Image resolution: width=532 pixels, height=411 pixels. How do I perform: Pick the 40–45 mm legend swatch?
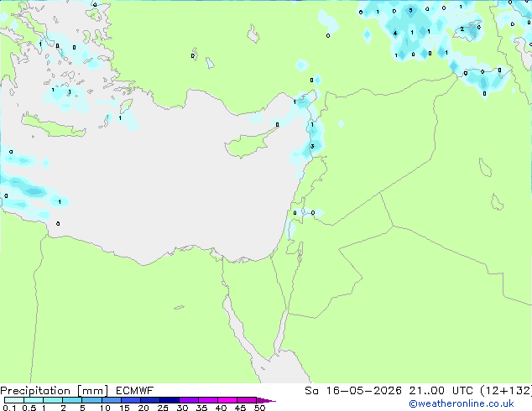[227, 400]
